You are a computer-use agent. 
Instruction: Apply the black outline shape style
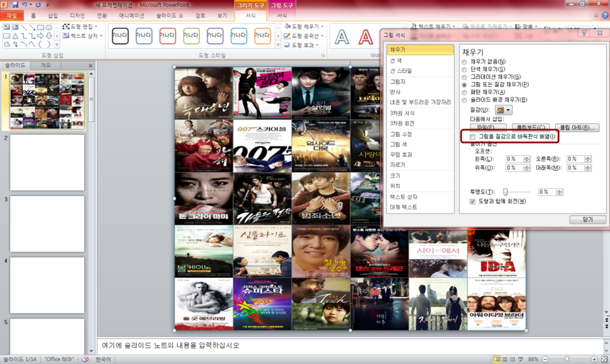click(x=120, y=35)
